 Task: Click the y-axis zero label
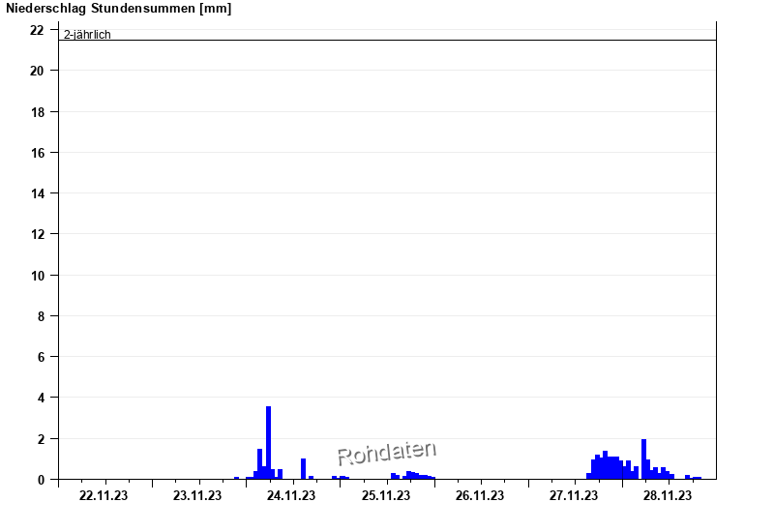[x=41, y=479]
